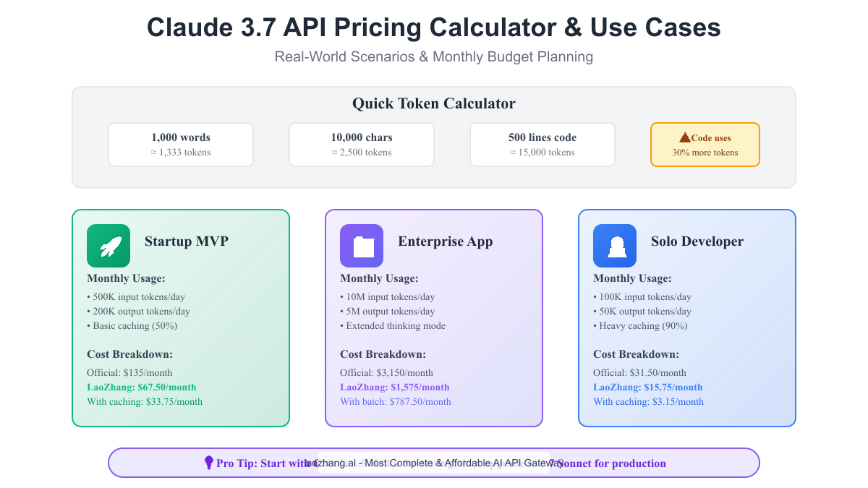Click the yellow Code uses 30% more tokens box
The height and width of the screenshot is (488, 868).
705,145
